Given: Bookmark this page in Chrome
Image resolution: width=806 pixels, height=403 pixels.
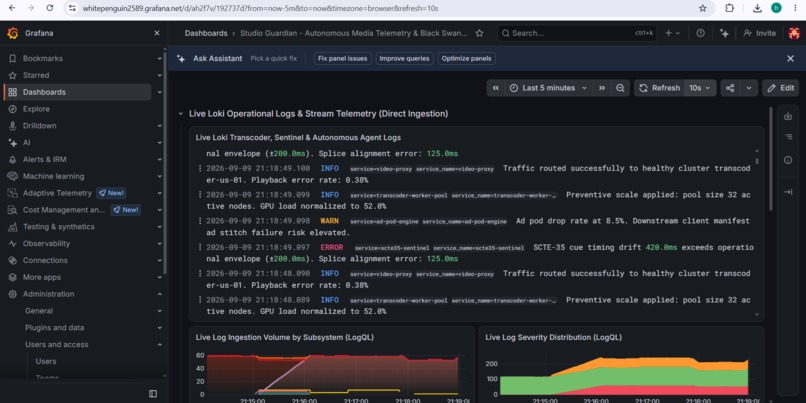Looking at the screenshot, I should (703, 8).
